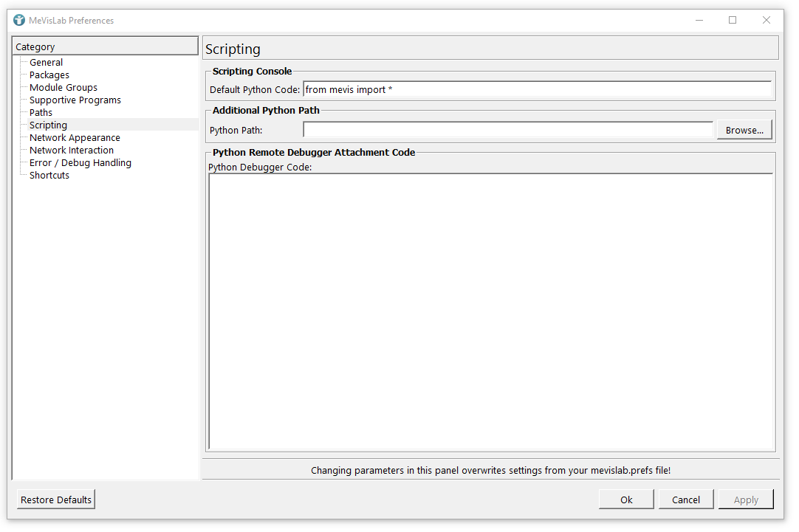Select Module Groups category
799x532 pixels.
[64, 88]
